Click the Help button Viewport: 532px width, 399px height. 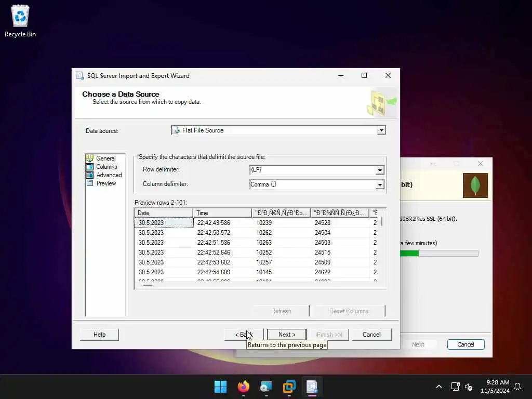(x=99, y=335)
